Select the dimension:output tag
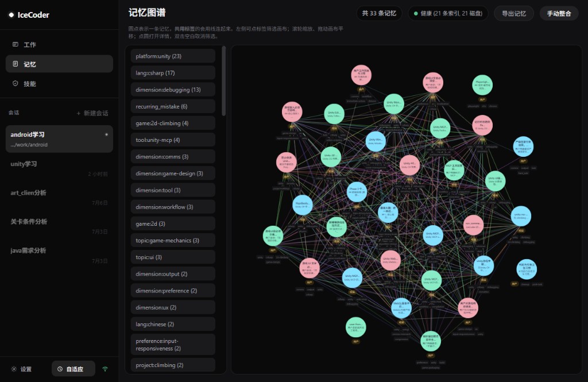This screenshot has height=382, width=588. 173,274
